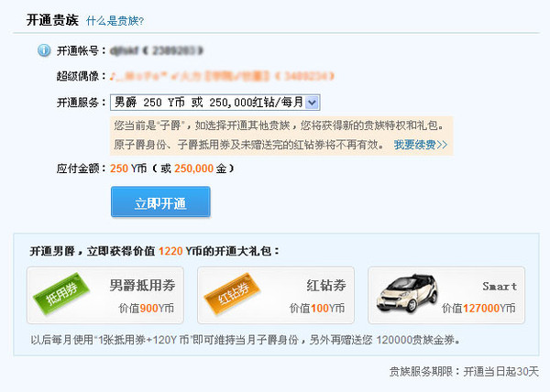Click the 贵族服务期限 footer note
The width and height of the screenshot is (550, 392).
pyautogui.click(x=464, y=372)
